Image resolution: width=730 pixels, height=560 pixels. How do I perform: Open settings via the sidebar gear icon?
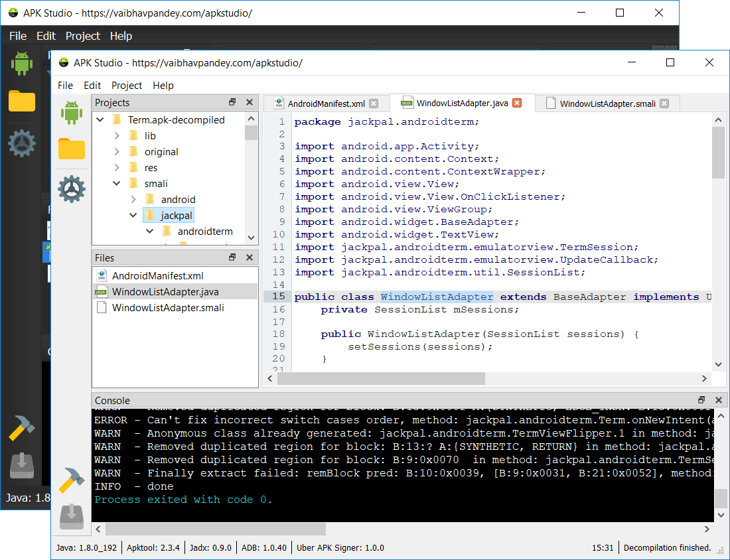pos(71,189)
